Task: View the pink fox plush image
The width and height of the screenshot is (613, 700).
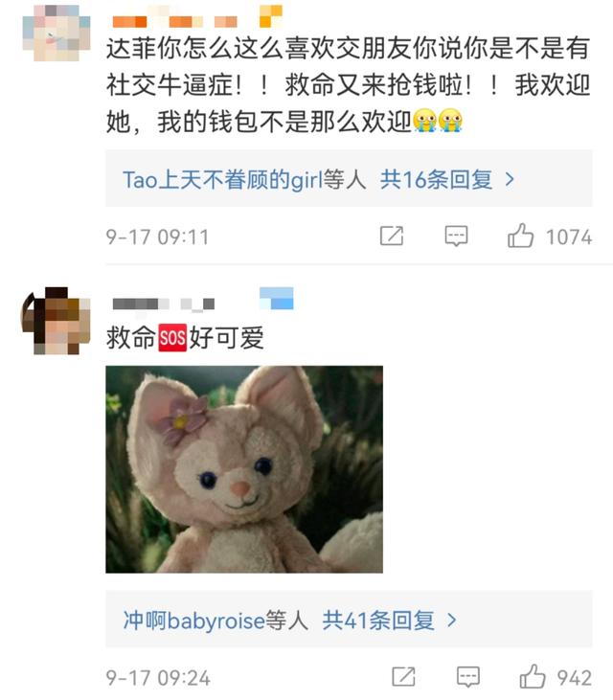Action: 244,469
